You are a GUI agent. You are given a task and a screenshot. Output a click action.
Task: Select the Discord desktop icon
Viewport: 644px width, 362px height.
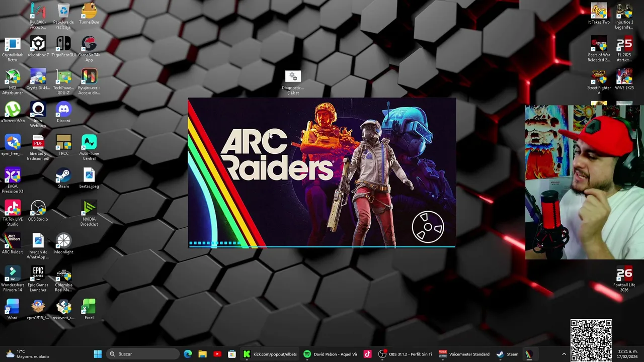pos(63,113)
